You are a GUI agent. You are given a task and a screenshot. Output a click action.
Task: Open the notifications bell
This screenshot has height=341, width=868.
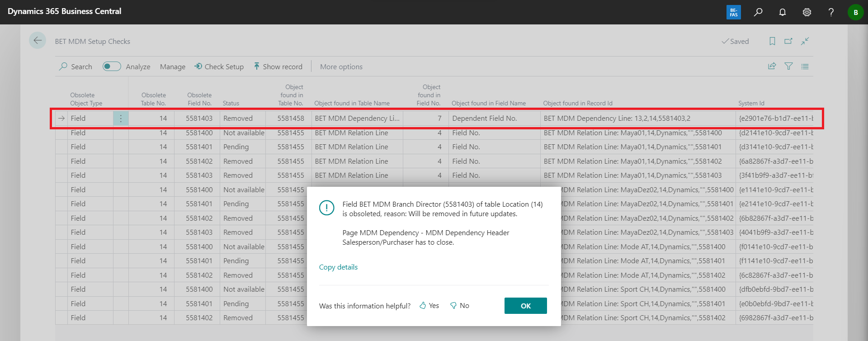783,12
